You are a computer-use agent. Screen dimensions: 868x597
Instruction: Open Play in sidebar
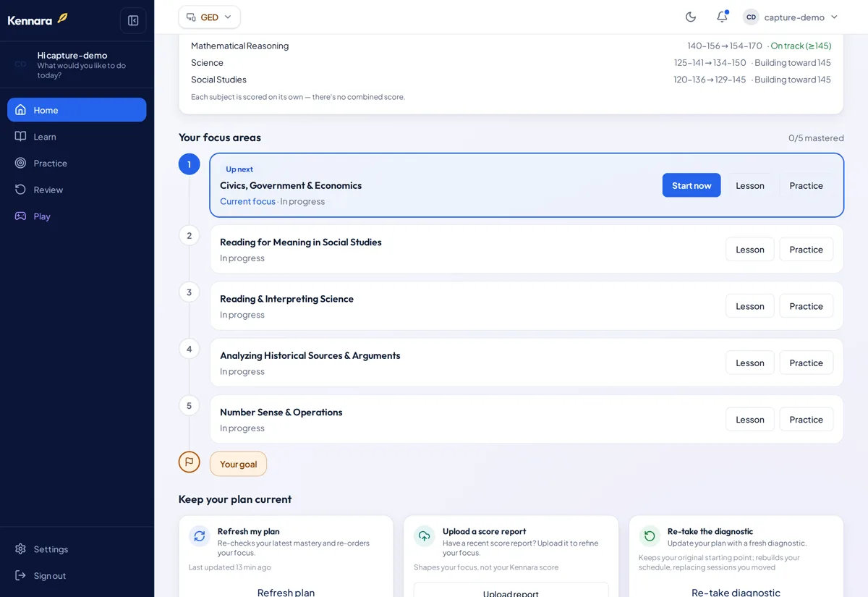pos(77,216)
